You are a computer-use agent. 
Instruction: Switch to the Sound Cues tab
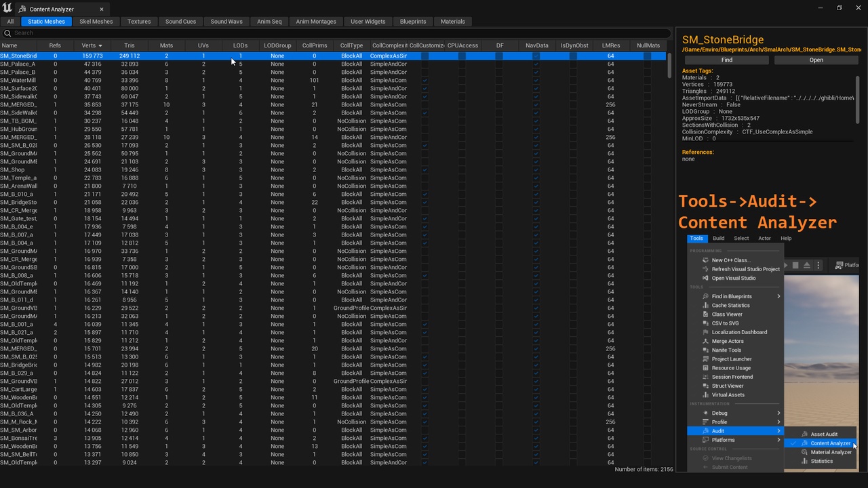180,22
